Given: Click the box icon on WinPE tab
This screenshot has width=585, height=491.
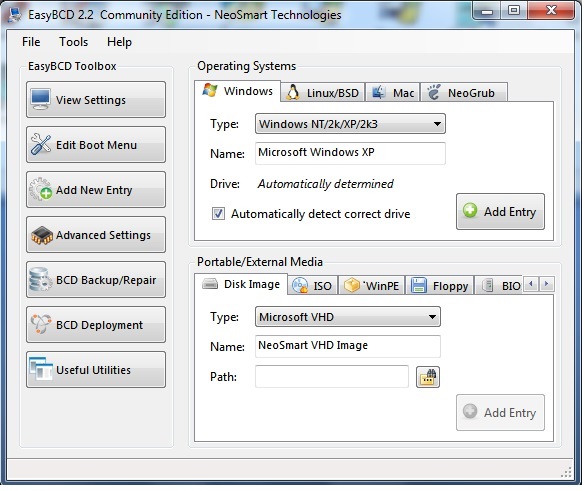Looking at the screenshot, I should [x=351, y=285].
